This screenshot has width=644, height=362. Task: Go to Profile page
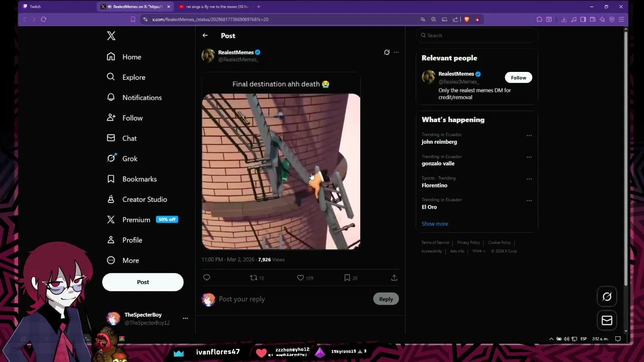(x=124, y=240)
